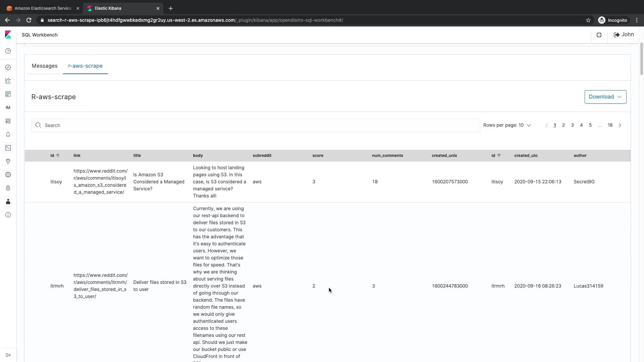Viewport: 644px width, 362px height.
Task: Open the Security lock icon in sidebar
Action: 8,188
